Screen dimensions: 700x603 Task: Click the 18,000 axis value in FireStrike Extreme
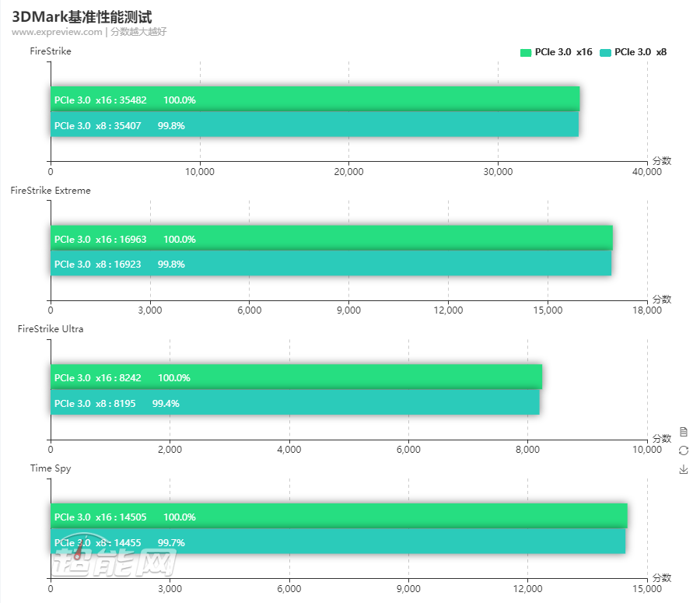point(647,310)
